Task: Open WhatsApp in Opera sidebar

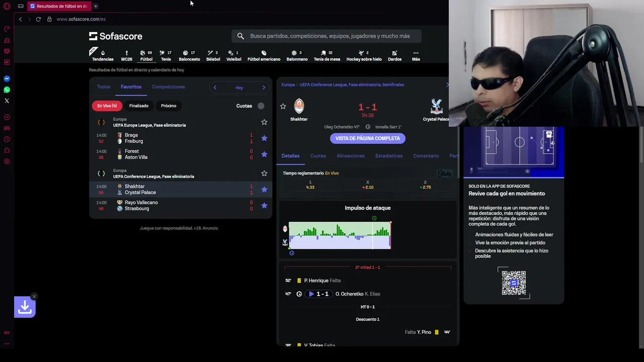Action: coord(7,89)
